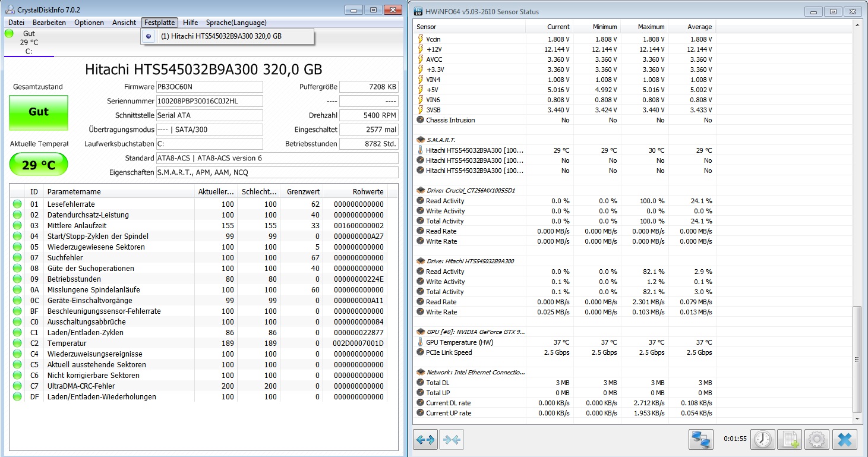Select (1) Hitachi HTS545032B9A300 disk radio entry
868x457 pixels.
(228, 36)
